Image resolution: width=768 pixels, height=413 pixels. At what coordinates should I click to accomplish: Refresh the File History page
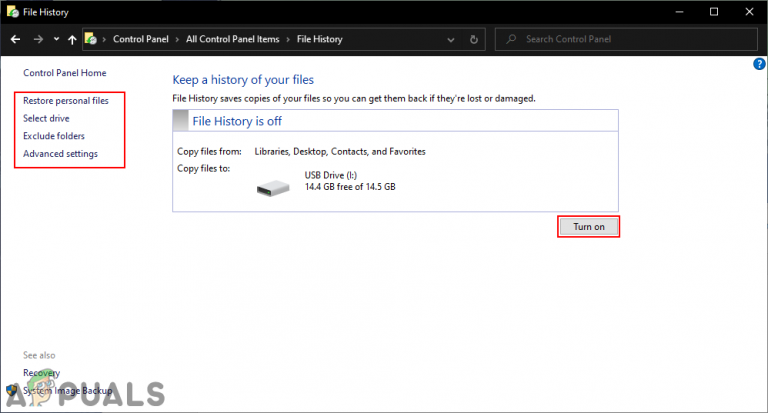click(x=474, y=39)
